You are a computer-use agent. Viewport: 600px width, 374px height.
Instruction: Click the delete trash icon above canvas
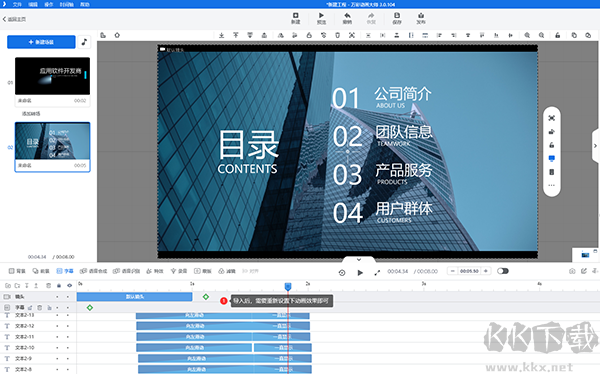[338, 35]
